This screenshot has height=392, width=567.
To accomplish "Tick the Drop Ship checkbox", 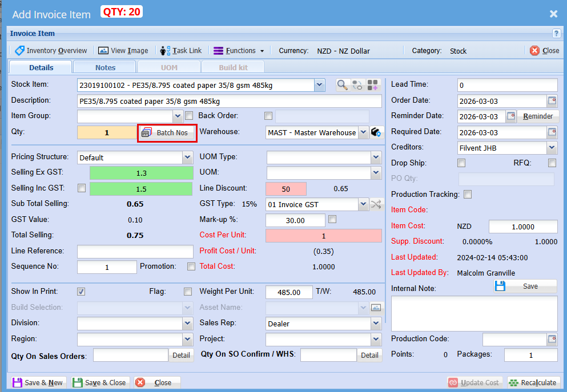I will (x=461, y=163).
